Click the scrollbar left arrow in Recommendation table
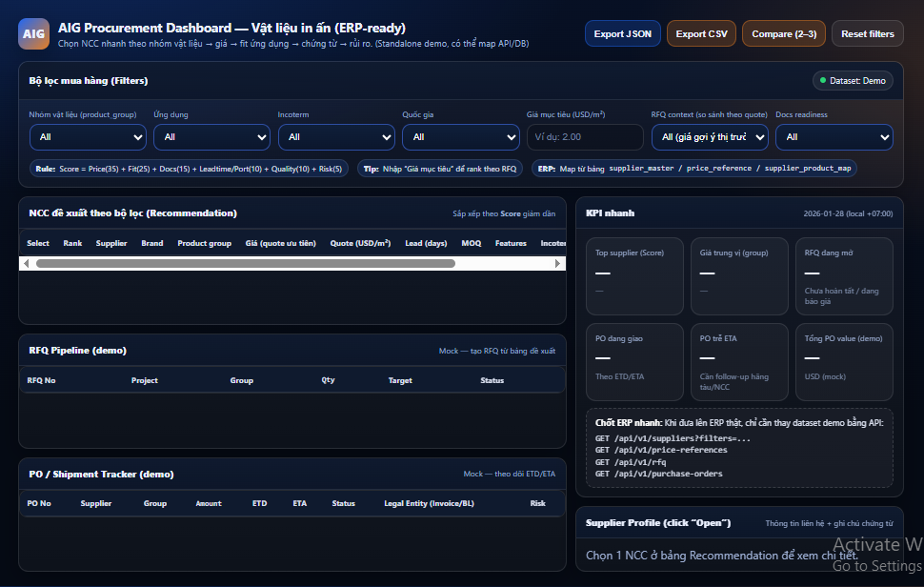This screenshot has width=924, height=587. (x=27, y=263)
